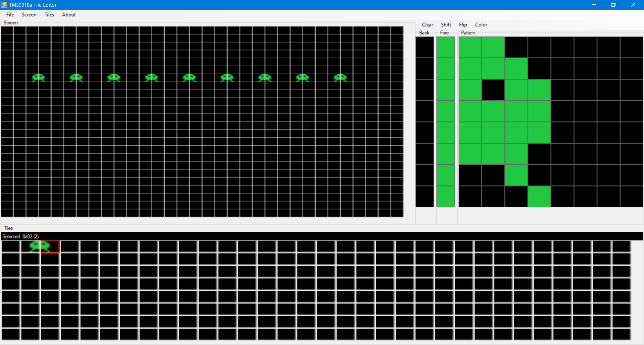
Task: Select the last tile in the first palette row
Action: pos(622,247)
